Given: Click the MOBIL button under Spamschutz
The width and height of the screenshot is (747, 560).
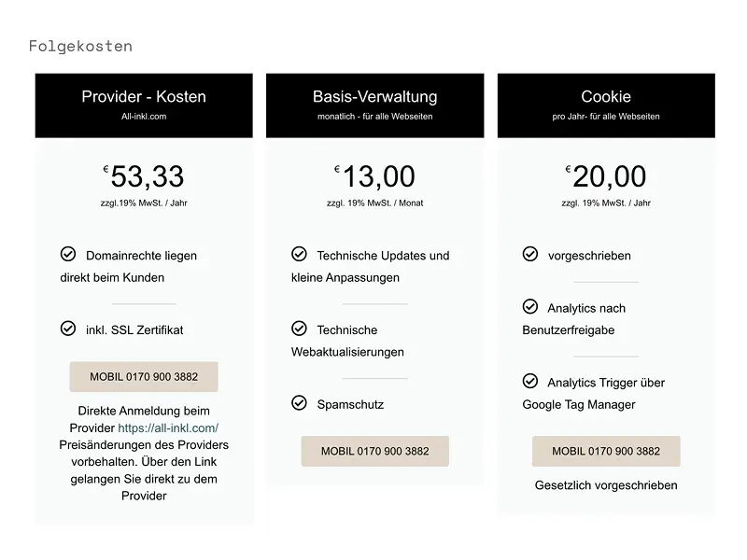Looking at the screenshot, I should click(x=374, y=451).
